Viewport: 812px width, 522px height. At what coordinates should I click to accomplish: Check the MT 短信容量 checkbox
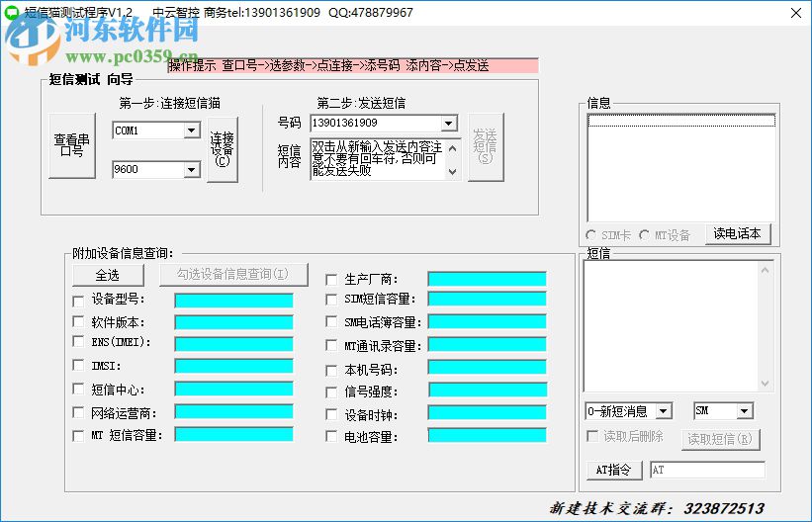pos(79,436)
